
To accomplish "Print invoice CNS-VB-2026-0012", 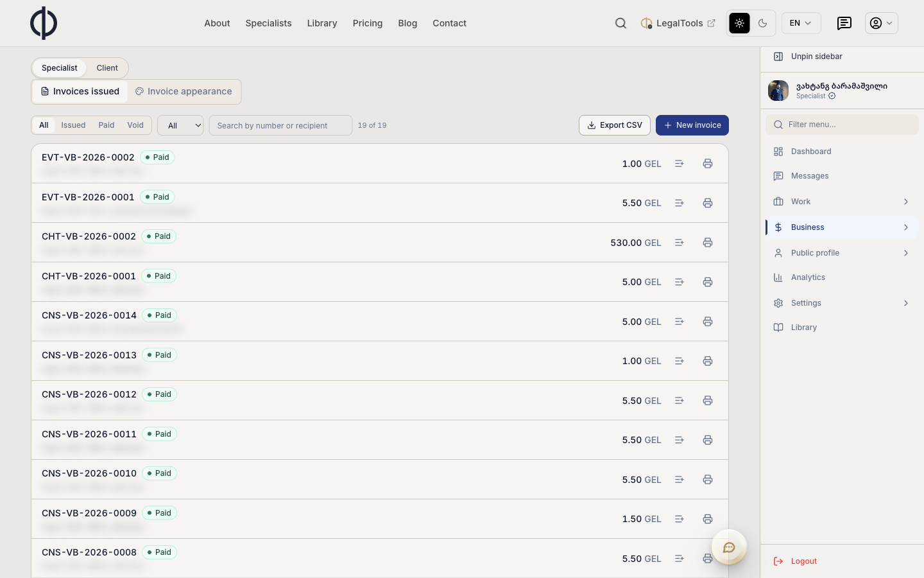I will click(x=708, y=401).
